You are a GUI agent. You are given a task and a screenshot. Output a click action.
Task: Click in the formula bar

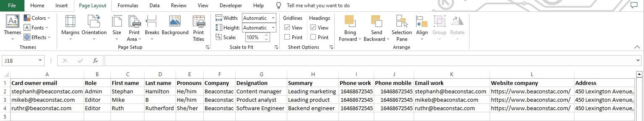coord(370,60)
